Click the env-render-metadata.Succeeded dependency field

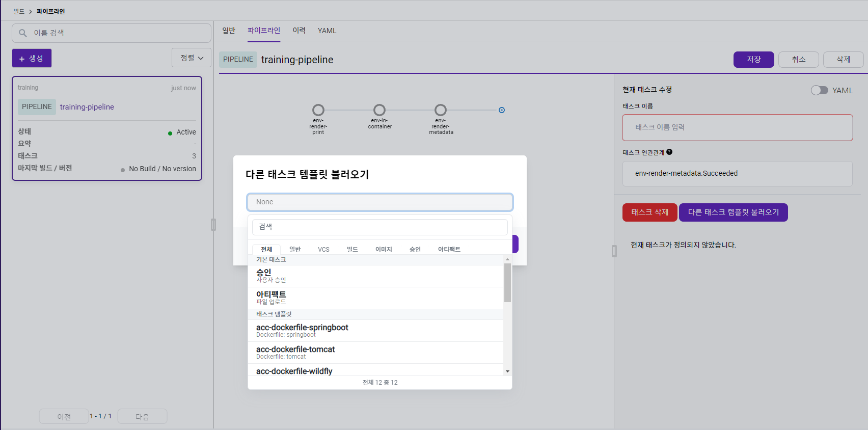(x=738, y=174)
